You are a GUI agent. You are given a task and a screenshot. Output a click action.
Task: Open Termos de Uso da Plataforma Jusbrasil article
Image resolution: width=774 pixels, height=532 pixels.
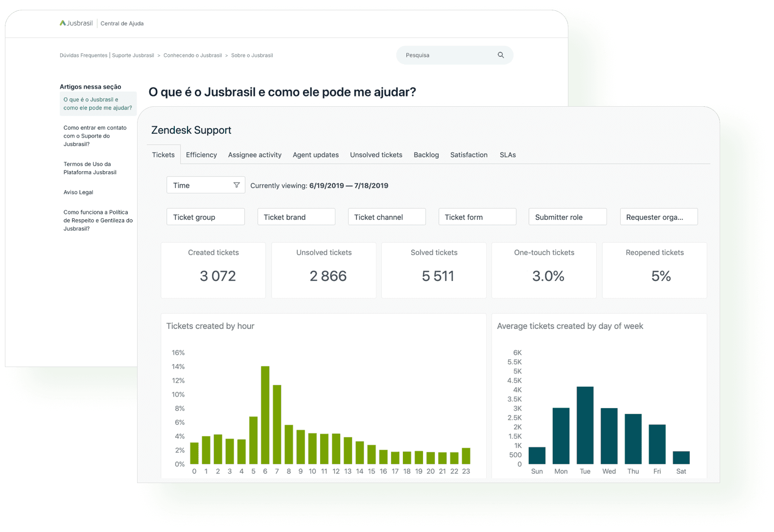pyautogui.click(x=90, y=168)
